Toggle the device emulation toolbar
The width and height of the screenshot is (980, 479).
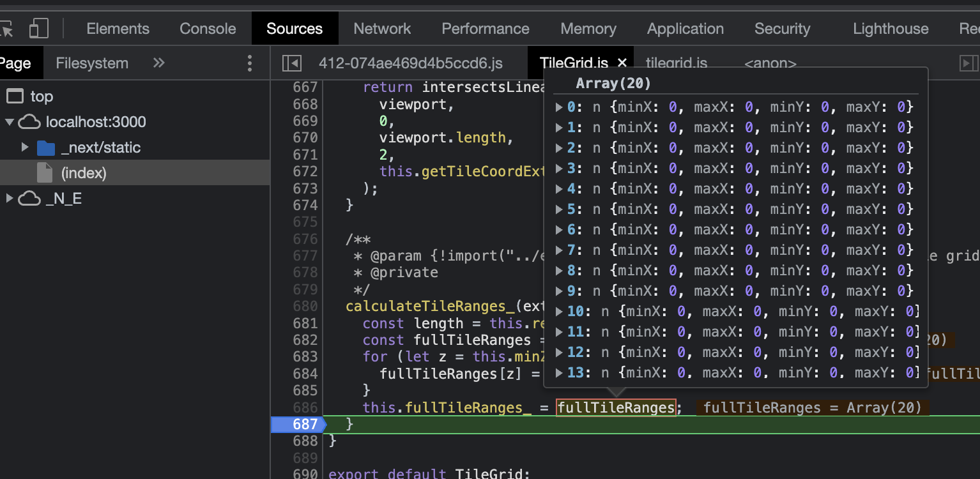click(x=38, y=28)
